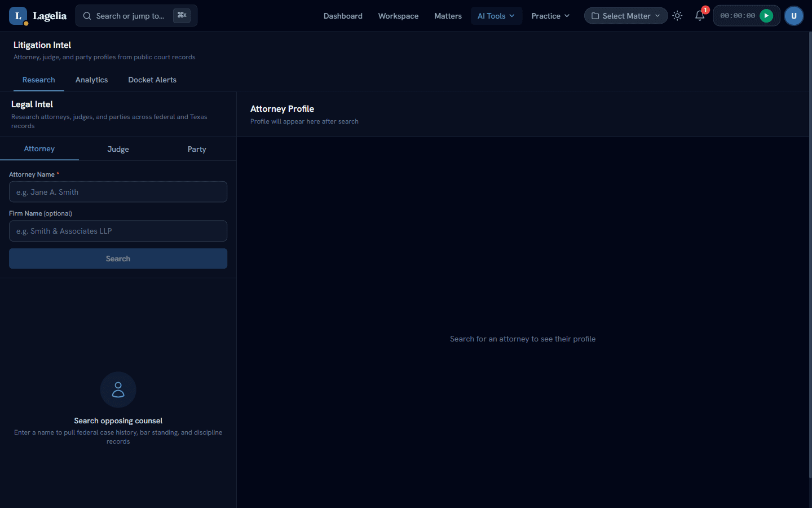
Task: Click the folder icon in Select Matter
Action: 595,16
